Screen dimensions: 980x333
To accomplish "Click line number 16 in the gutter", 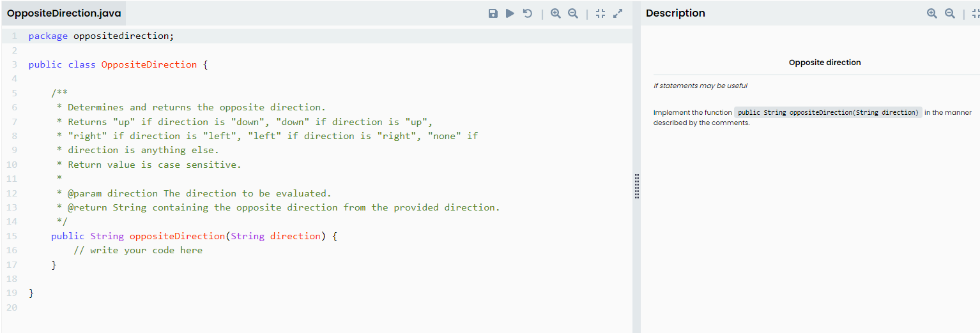I will [x=12, y=250].
